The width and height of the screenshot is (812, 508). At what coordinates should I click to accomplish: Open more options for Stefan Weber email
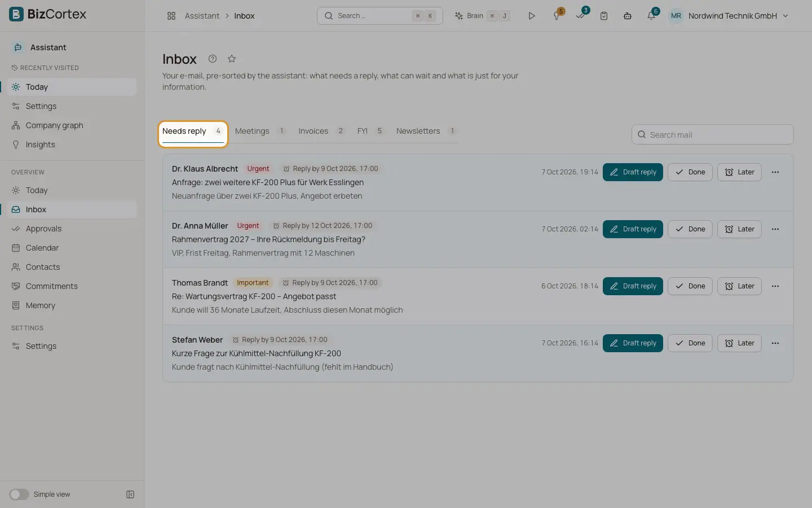coord(775,343)
